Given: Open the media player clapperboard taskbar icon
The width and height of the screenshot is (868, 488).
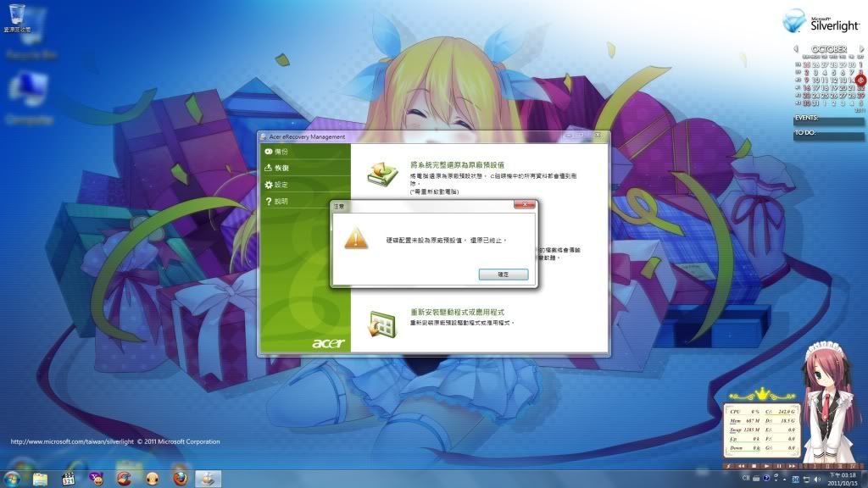Looking at the screenshot, I should (x=68, y=479).
